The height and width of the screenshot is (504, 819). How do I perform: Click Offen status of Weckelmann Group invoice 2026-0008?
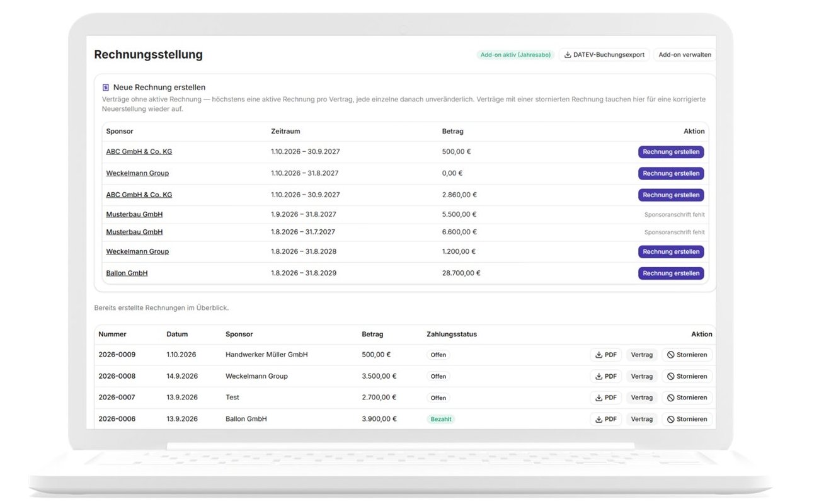(x=438, y=376)
